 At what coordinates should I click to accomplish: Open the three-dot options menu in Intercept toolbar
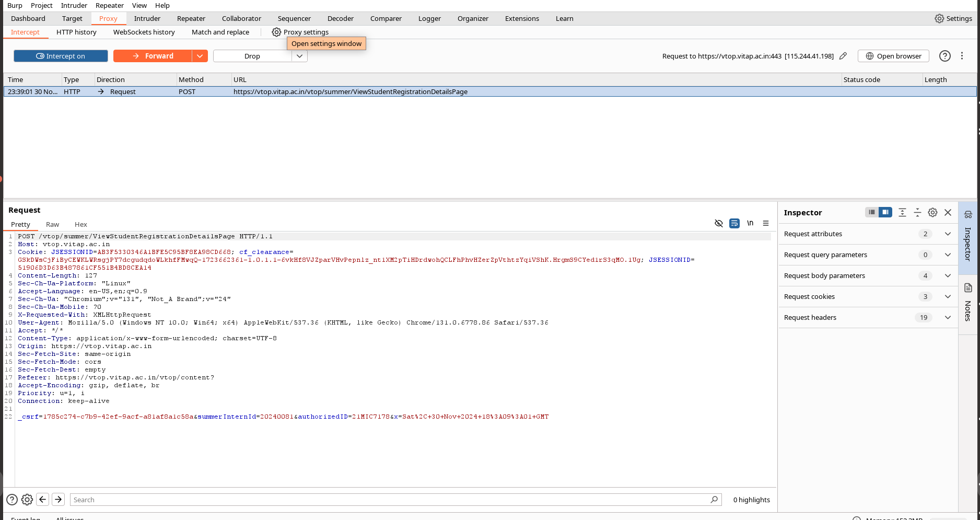(962, 56)
